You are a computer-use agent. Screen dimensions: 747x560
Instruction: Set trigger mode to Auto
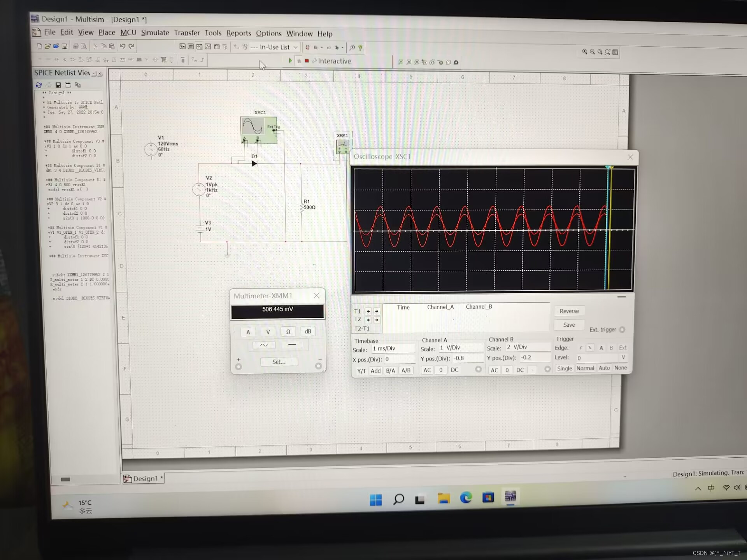[604, 368]
